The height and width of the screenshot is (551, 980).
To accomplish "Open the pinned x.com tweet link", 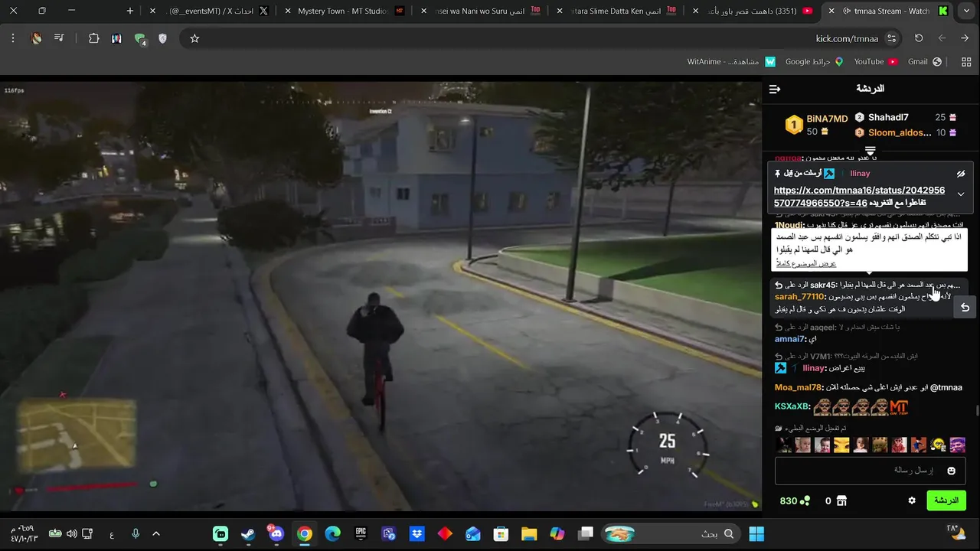I will pos(859,196).
